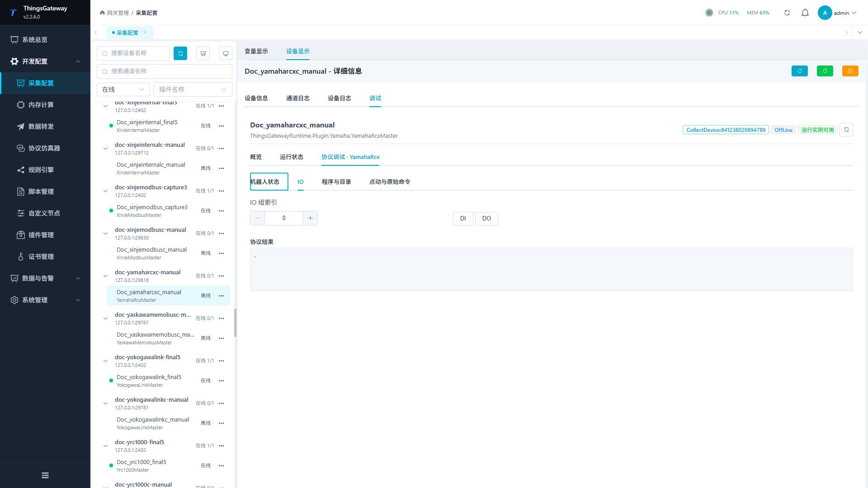Open the 自定义节点 page
The image size is (868, 488).
point(45,213)
